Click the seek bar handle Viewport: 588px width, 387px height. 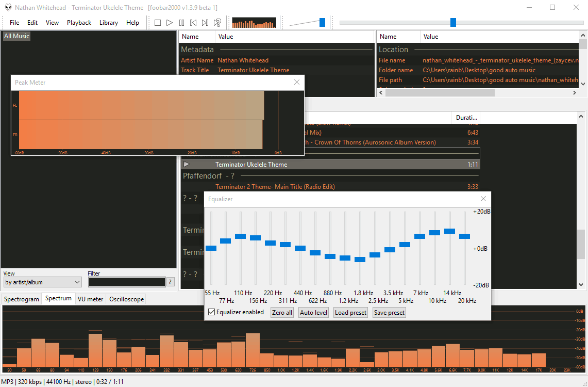[x=453, y=23]
